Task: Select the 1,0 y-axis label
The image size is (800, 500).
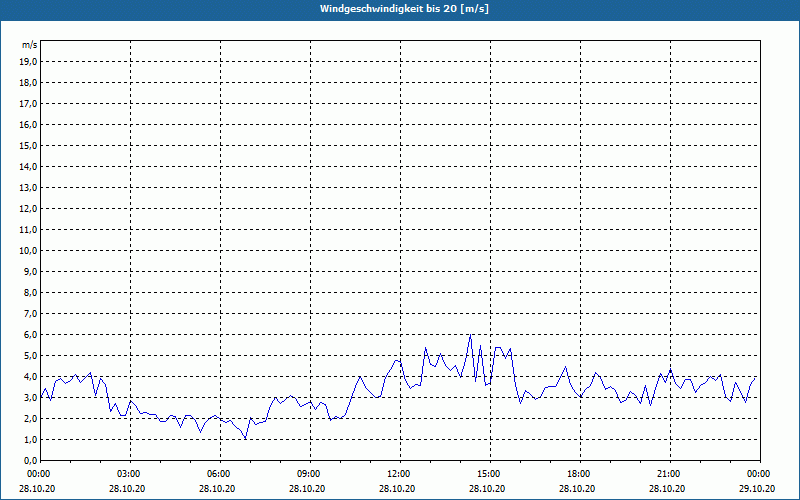Action: (31, 440)
